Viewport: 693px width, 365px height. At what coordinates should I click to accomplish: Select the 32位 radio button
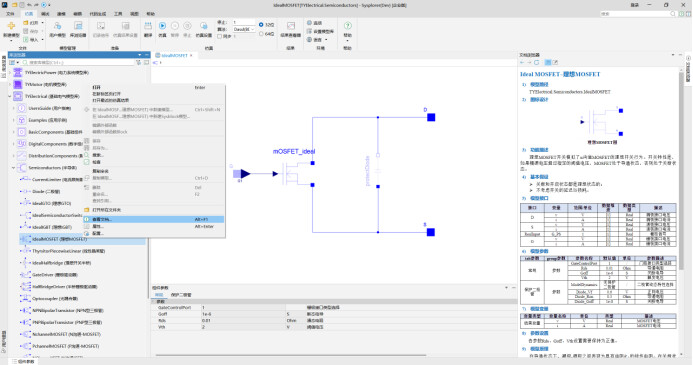tap(261, 25)
